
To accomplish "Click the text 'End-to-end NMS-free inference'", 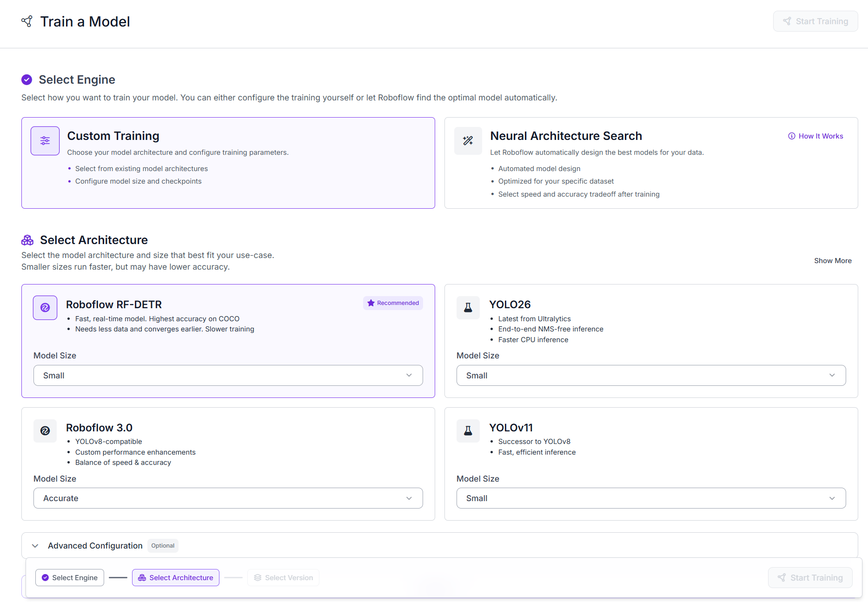I will [x=551, y=329].
